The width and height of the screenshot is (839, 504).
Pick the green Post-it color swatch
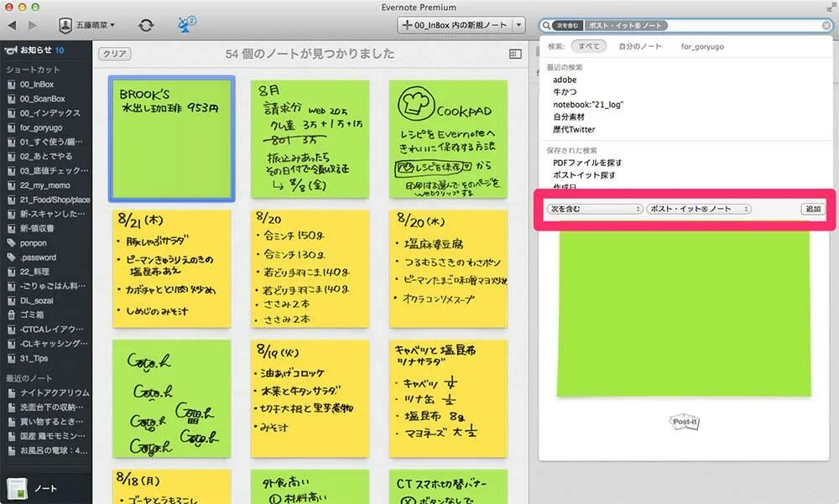click(x=684, y=314)
